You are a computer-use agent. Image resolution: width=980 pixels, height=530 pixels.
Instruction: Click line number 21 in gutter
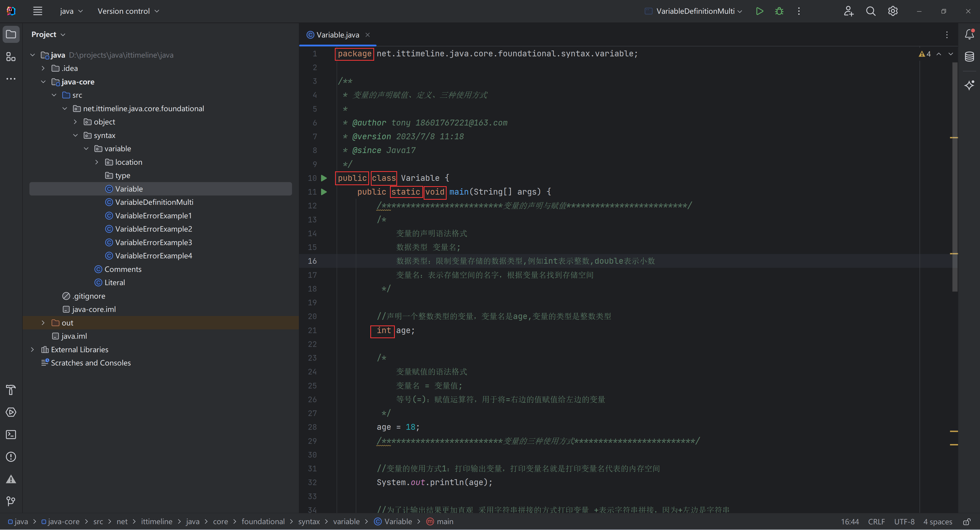pos(312,330)
